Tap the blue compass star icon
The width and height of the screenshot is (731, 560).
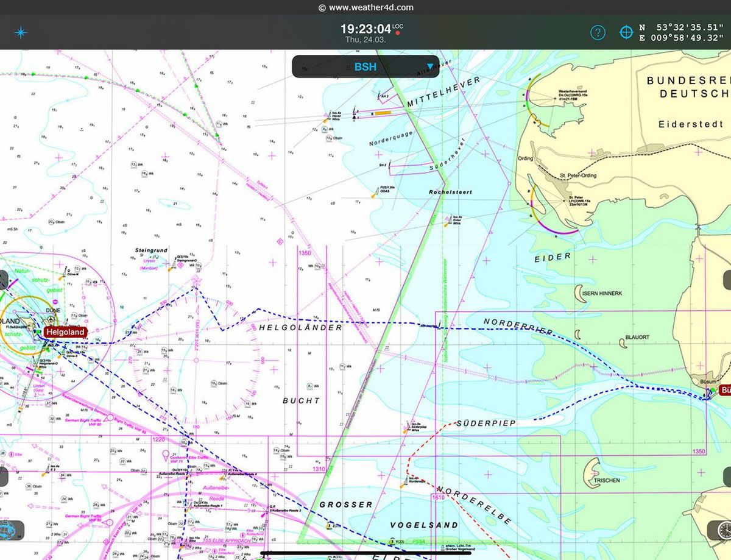pyautogui.click(x=21, y=32)
